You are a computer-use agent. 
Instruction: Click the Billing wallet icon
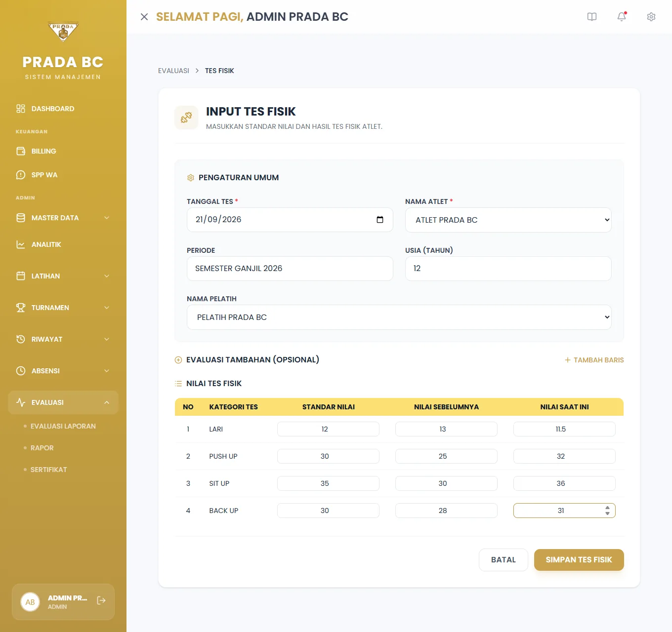point(21,151)
